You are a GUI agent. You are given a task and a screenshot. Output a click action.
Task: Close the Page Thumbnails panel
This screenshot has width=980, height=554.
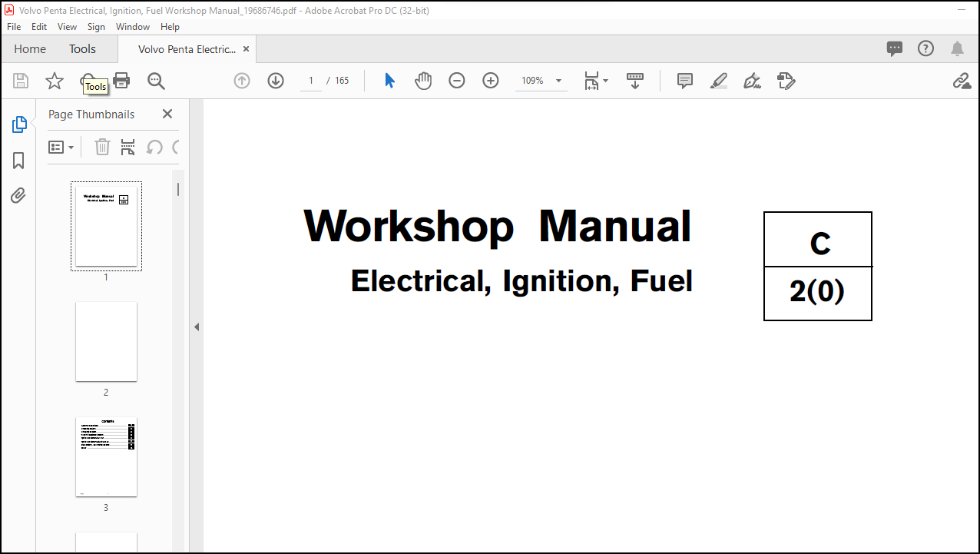click(167, 114)
